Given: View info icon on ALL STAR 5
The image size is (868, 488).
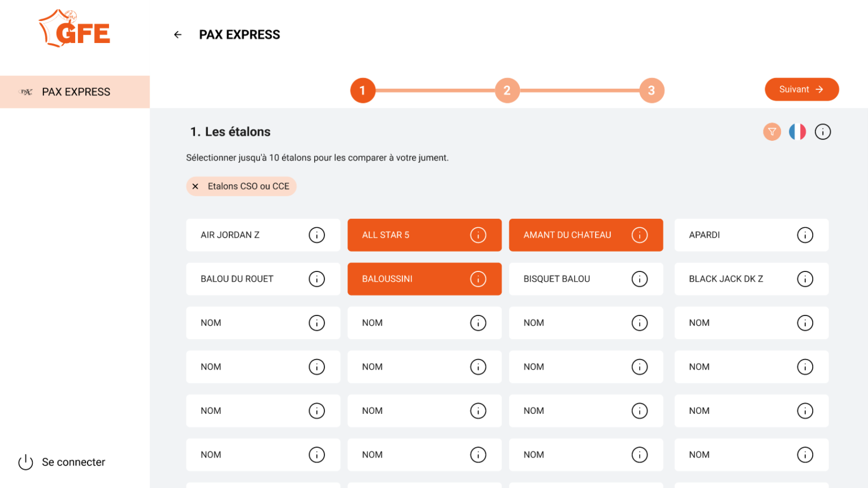Looking at the screenshot, I should [x=478, y=235].
